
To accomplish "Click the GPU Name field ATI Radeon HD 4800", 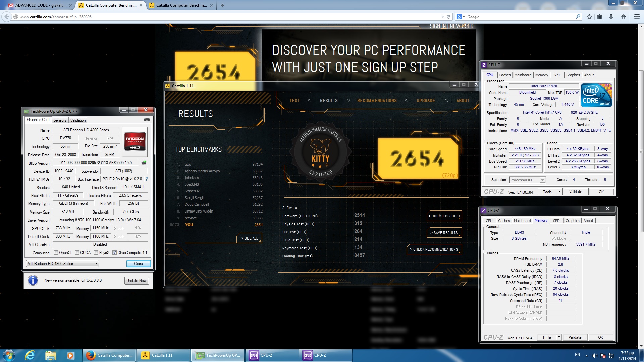I will 86,130.
